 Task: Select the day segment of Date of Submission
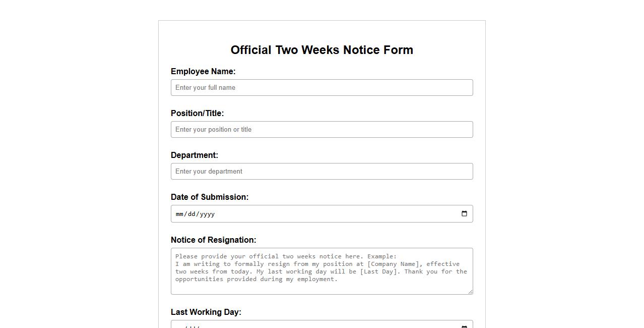click(x=190, y=213)
